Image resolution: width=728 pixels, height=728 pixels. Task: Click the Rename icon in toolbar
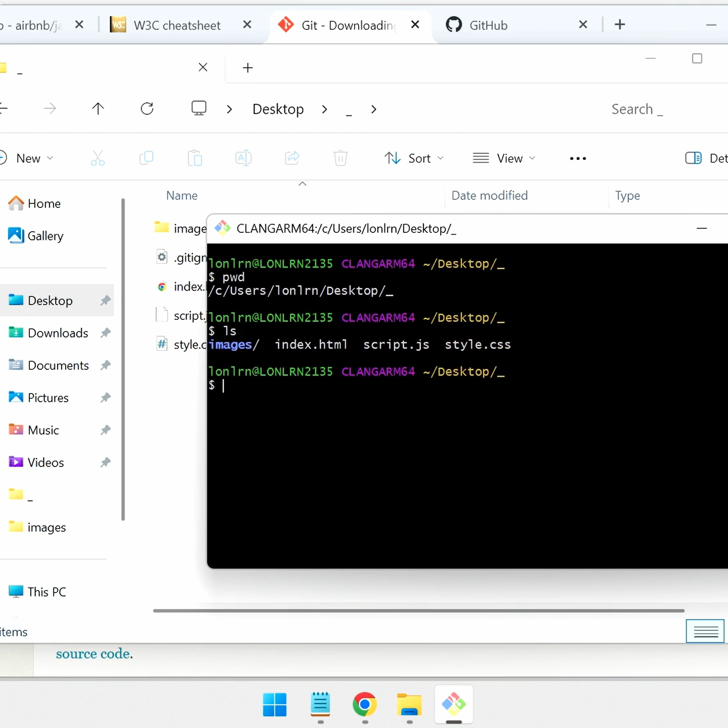pos(243,158)
